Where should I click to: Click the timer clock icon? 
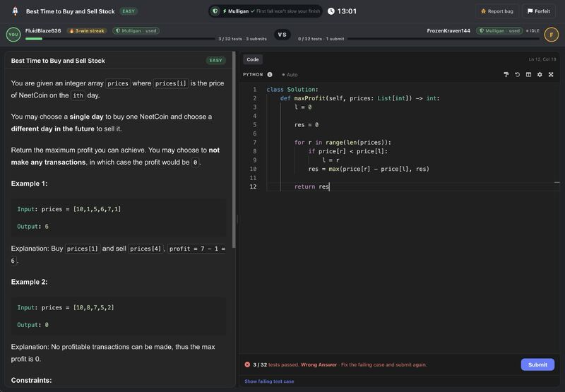coord(331,11)
